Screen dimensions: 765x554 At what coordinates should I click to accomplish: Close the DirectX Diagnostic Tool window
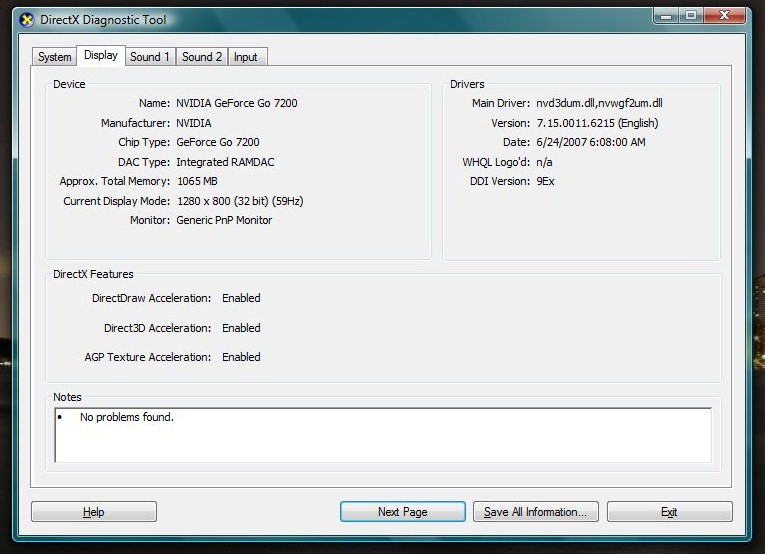(x=724, y=16)
